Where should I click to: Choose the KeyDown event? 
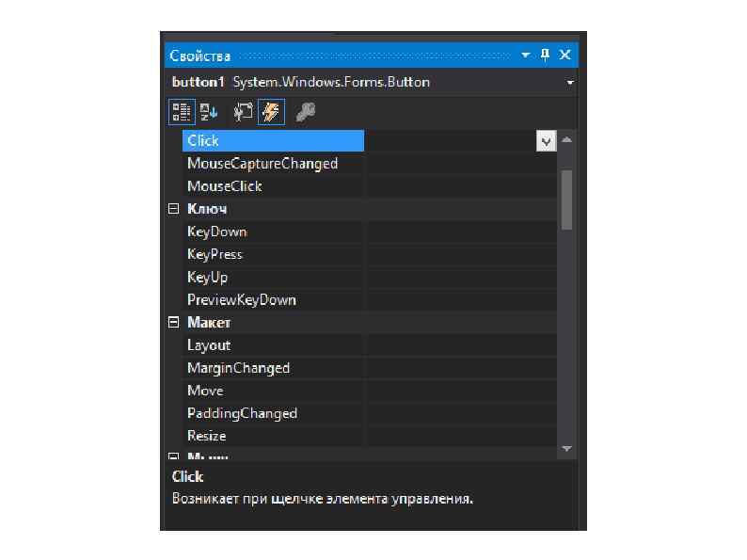(x=217, y=232)
